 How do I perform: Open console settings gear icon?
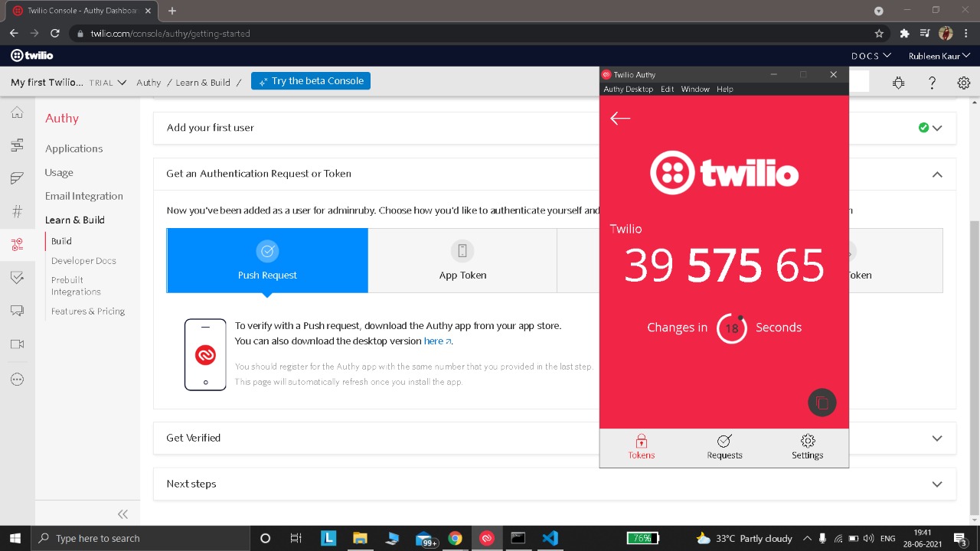click(x=964, y=83)
